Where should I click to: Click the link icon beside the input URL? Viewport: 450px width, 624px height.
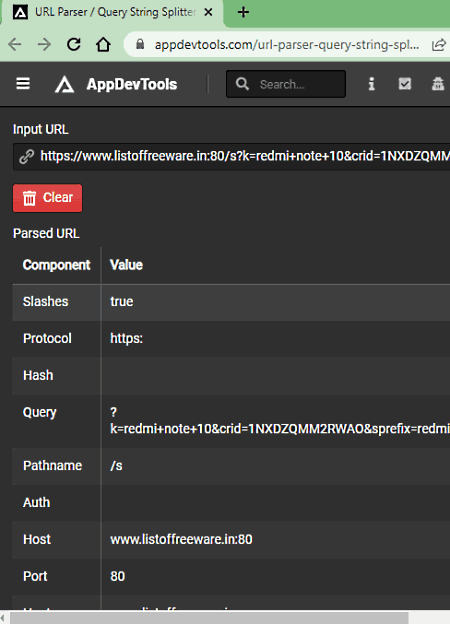[x=26, y=156]
